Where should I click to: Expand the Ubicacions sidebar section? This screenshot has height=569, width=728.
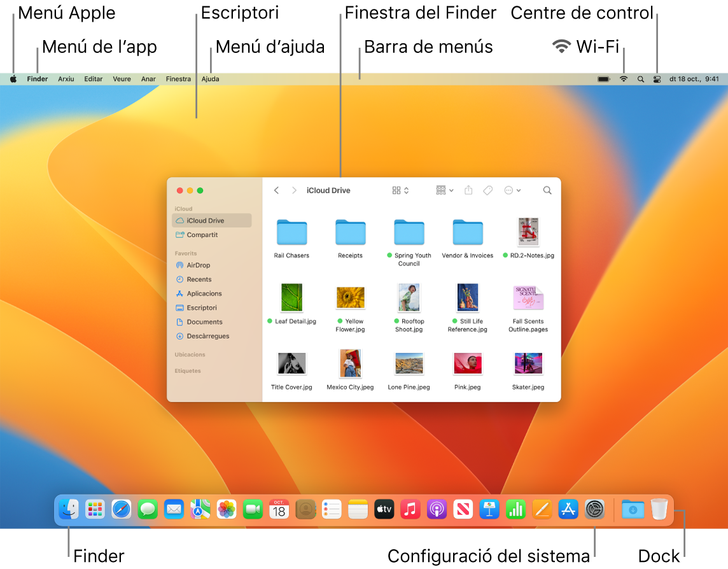click(x=190, y=355)
